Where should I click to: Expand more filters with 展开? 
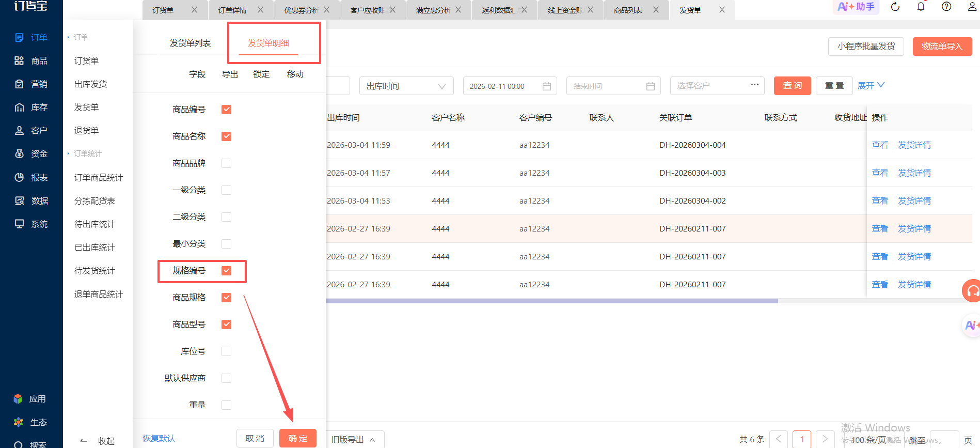[x=871, y=86]
